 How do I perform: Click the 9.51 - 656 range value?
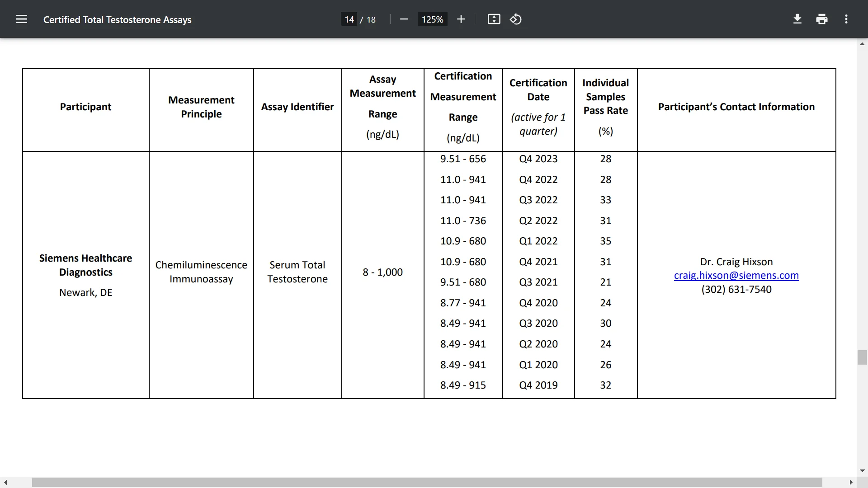coord(463,159)
